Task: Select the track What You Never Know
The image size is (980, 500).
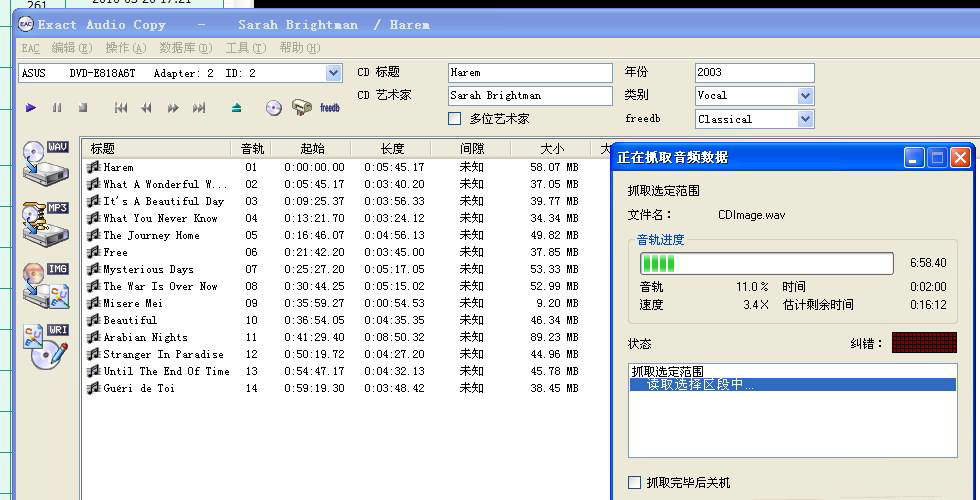Action: tap(160, 218)
